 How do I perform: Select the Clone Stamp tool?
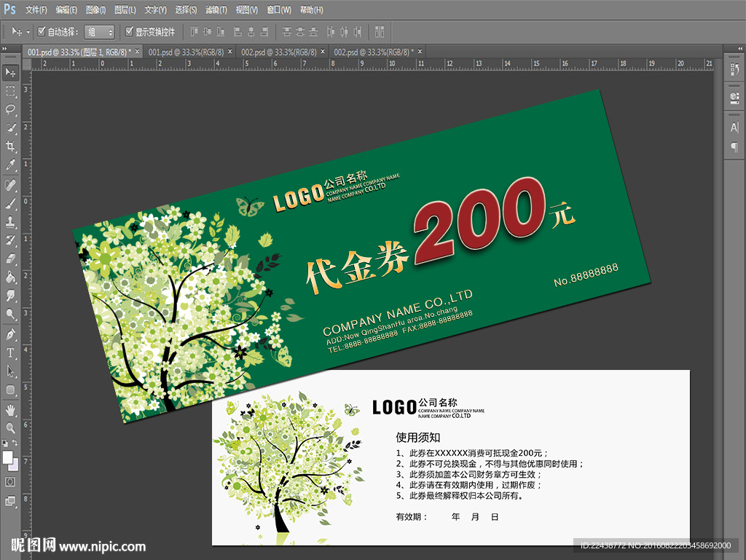[10, 222]
